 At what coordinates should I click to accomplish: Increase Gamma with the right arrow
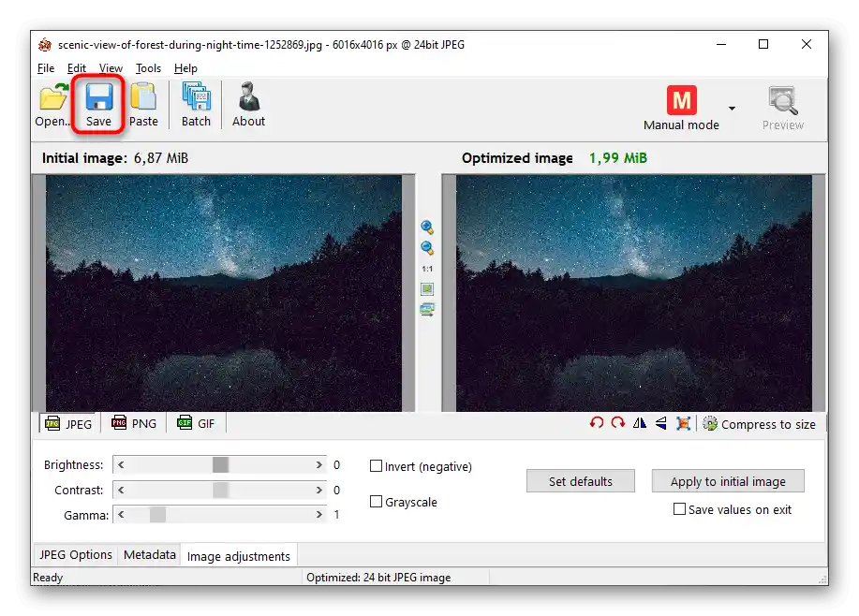tap(318, 515)
